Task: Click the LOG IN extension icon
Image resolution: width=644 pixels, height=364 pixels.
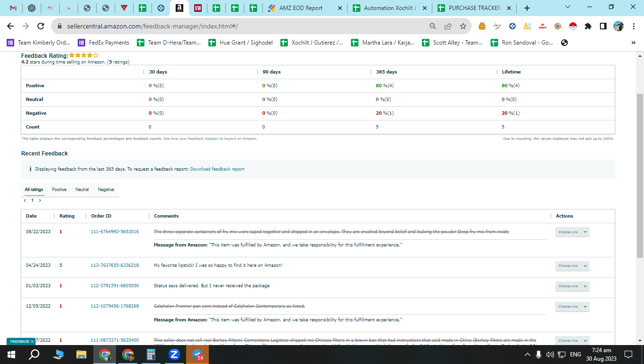Action: [497, 26]
